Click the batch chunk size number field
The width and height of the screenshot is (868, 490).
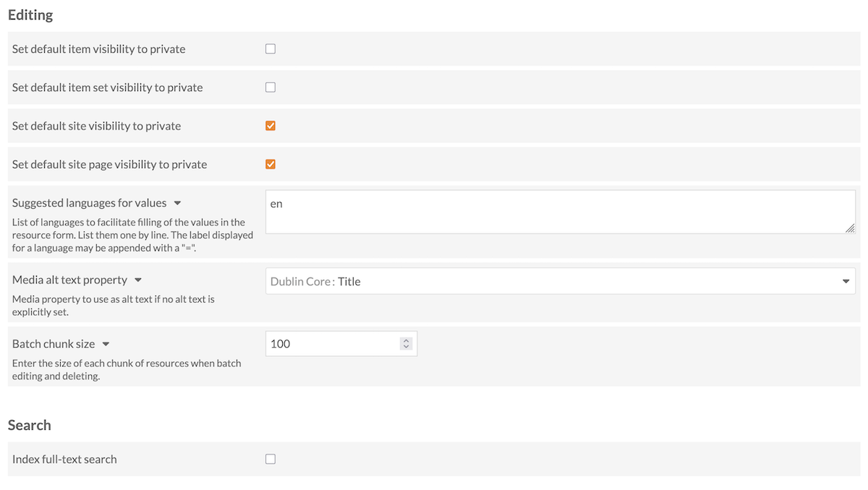point(325,343)
